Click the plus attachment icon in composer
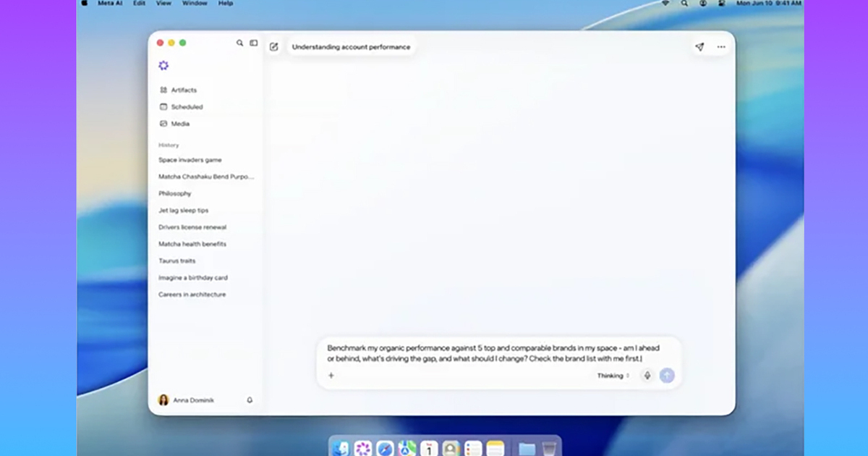868x456 pixels. (331, 376)
